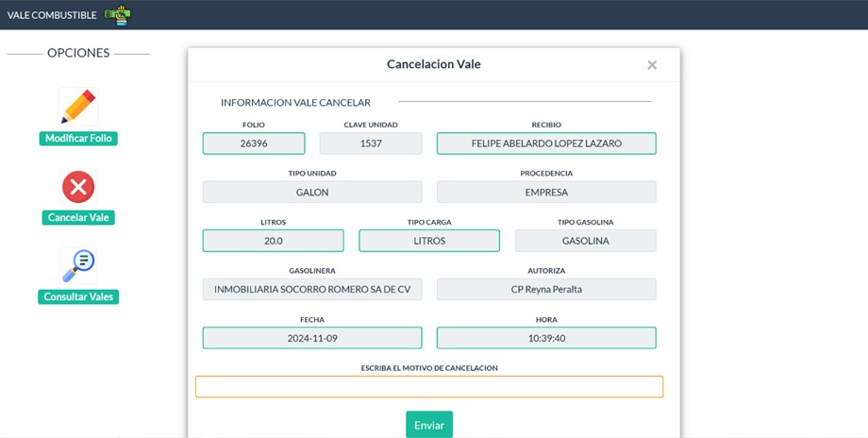
Task: Click the Procedencia field showing EMPRESA
Action: point(546,193)
